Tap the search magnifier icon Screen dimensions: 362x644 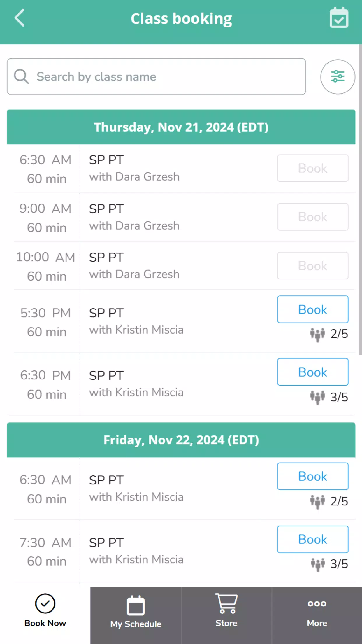tap(21, 77)
